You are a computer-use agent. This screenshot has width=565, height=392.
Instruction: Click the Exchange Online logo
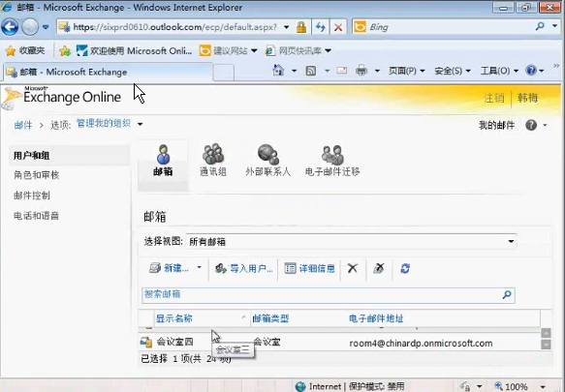[61, 97]
